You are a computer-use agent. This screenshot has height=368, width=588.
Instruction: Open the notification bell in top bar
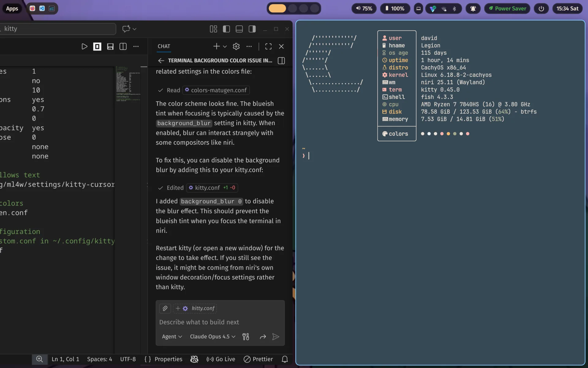coord(473,8)
